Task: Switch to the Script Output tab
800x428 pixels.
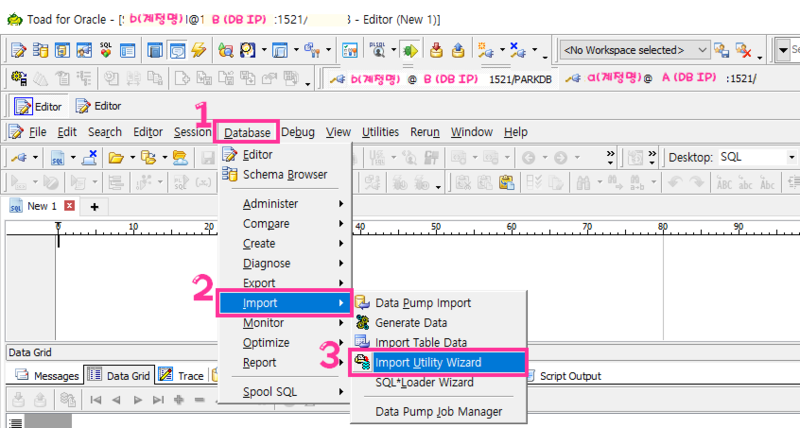Action: tap(563, 376)
